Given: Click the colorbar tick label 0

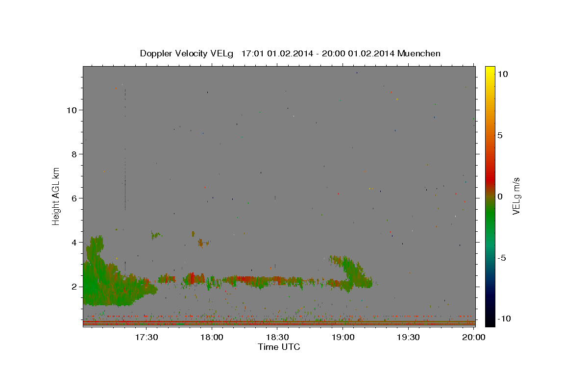Looking at the screenshot, I should (500, 196).
